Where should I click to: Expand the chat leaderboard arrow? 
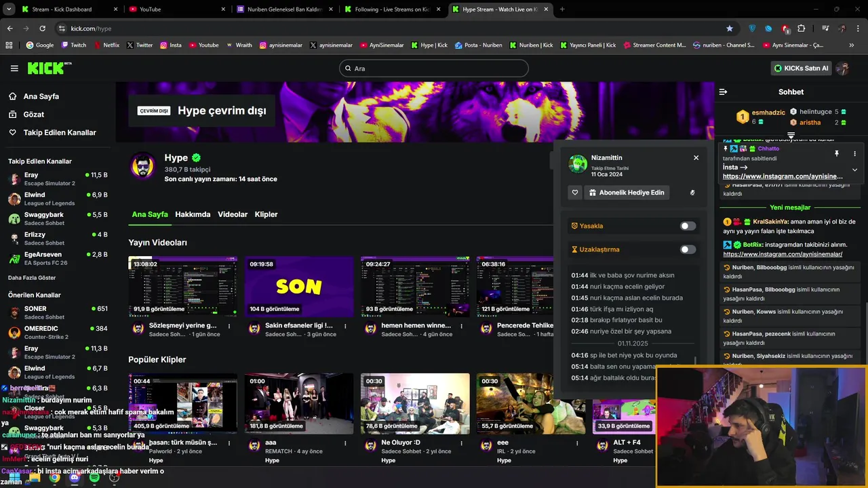point(791,136)
